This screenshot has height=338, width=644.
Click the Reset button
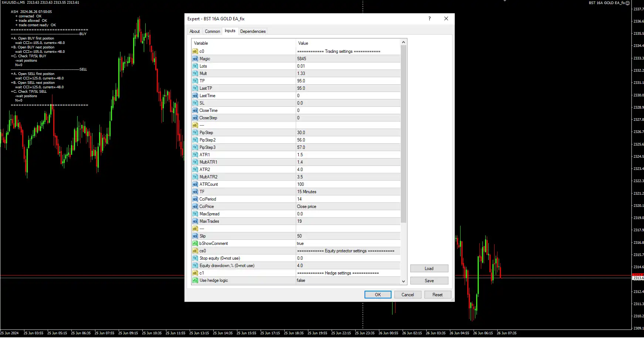coord(438,295)
